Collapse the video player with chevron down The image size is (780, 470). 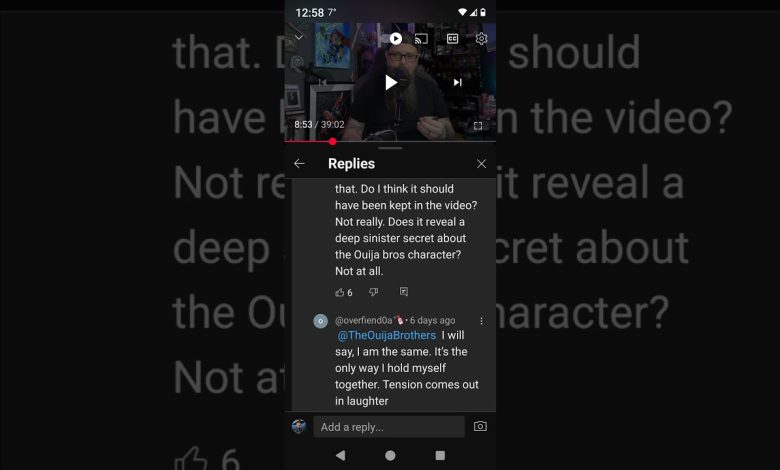pyautogui.click(x=298, y=37)
